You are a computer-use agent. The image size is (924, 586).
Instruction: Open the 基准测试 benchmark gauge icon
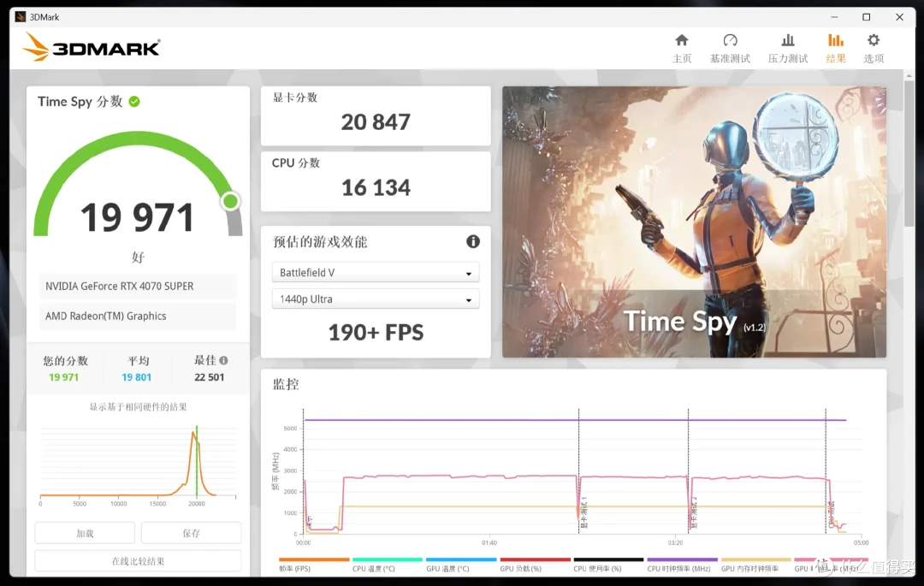730,40
